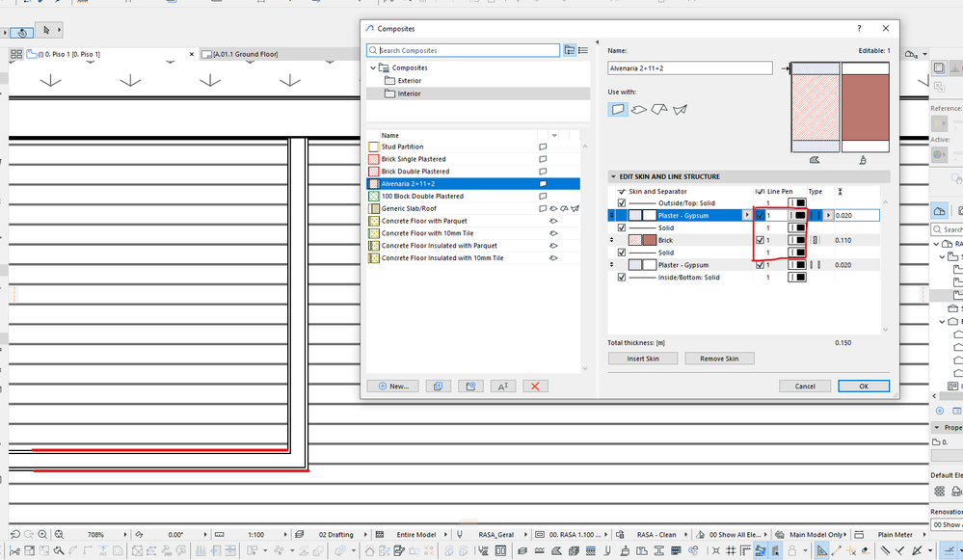Image resolution: width=963 pixels, height=560 pixels.
Task: Click Brick skin line pen swatch
Action: (796, 240)
